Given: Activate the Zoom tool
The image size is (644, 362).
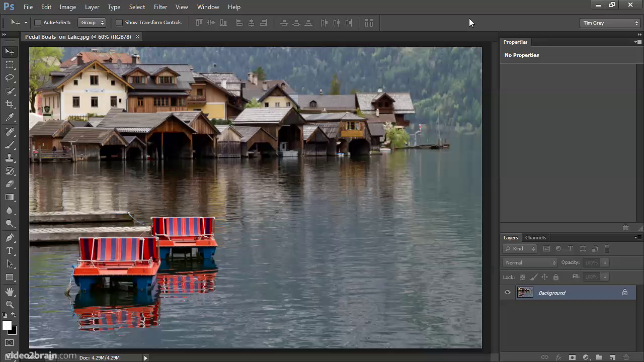Looking at the screenshot, I should (x=10, y=304).
